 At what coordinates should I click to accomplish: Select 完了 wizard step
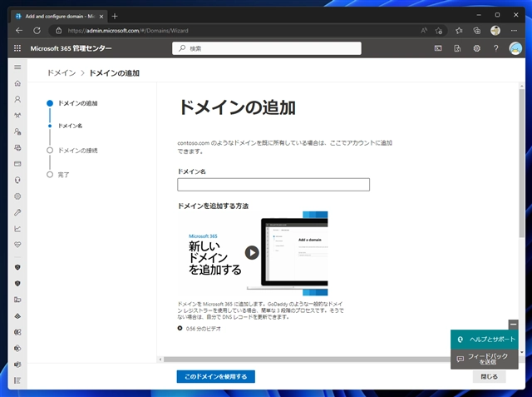pyautogui.click(x=63, y=175)
